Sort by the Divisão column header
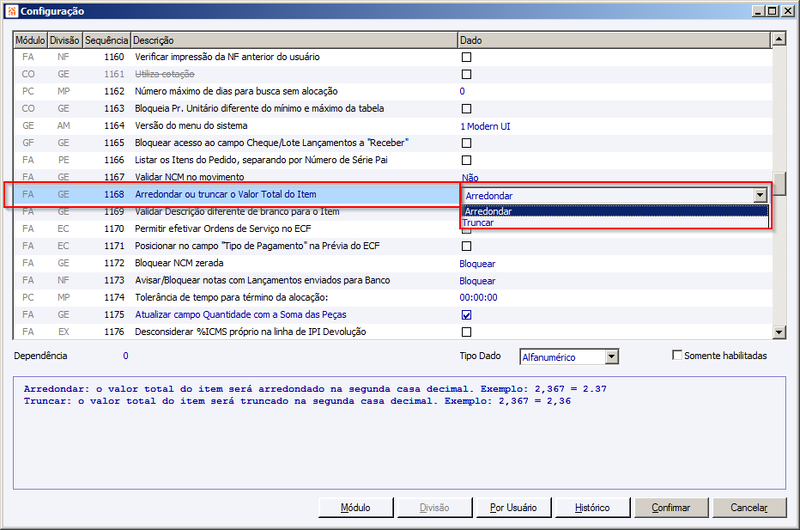Screen dimensions: 800x530 pyautogui.click(x=64, y=40)
